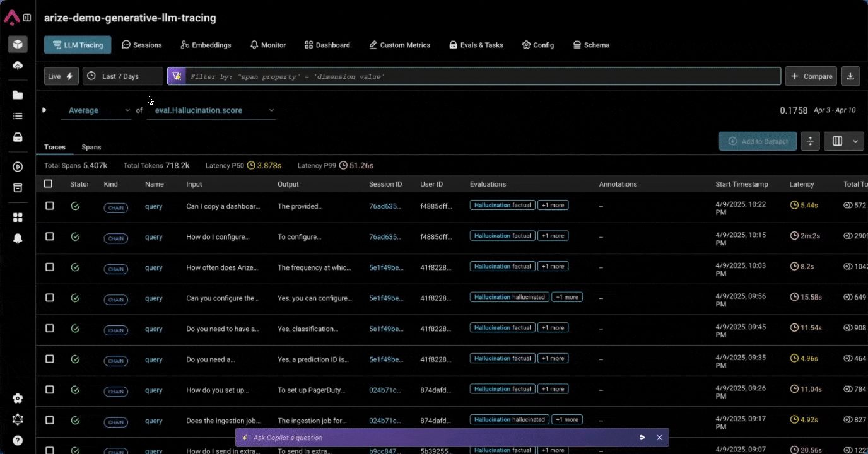This screenshot has height=454, width=868.
Task: Open the query link in 'How often does Arize...' row
Action: coord(154,267)
